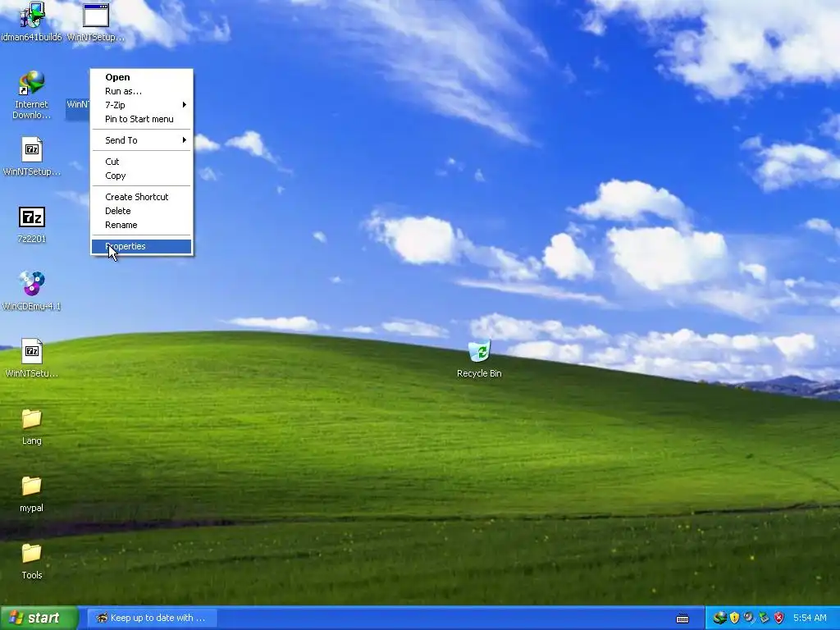Click the red shield security alert tray icon
This screenshot has height=630, width=840.
coord(779,618)
